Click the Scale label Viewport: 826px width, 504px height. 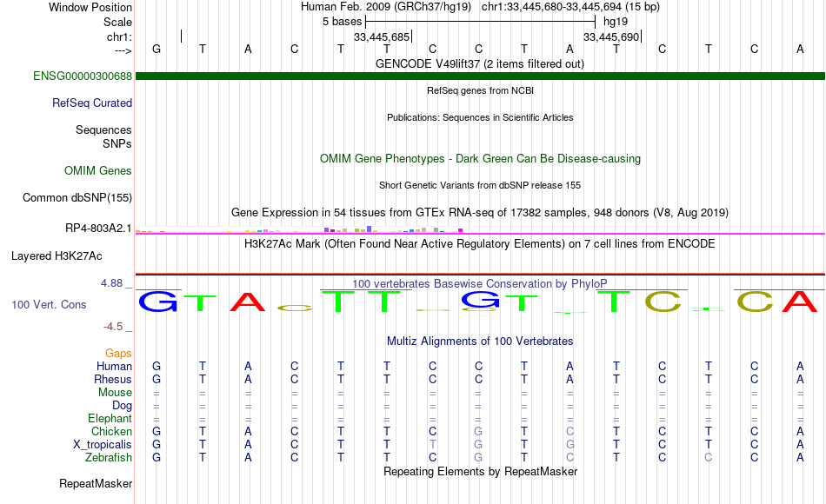coord(117,22)
